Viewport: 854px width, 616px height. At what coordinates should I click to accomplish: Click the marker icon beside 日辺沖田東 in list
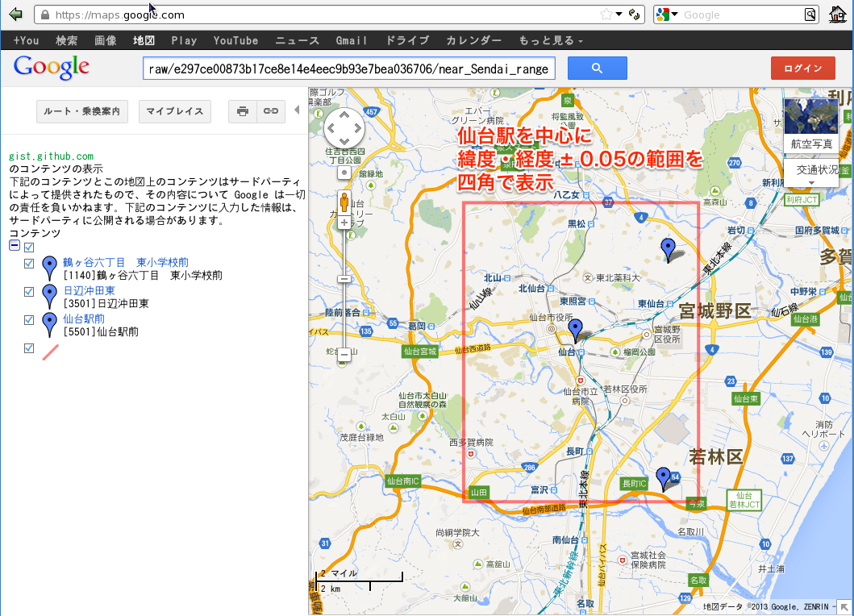[49, 296]
